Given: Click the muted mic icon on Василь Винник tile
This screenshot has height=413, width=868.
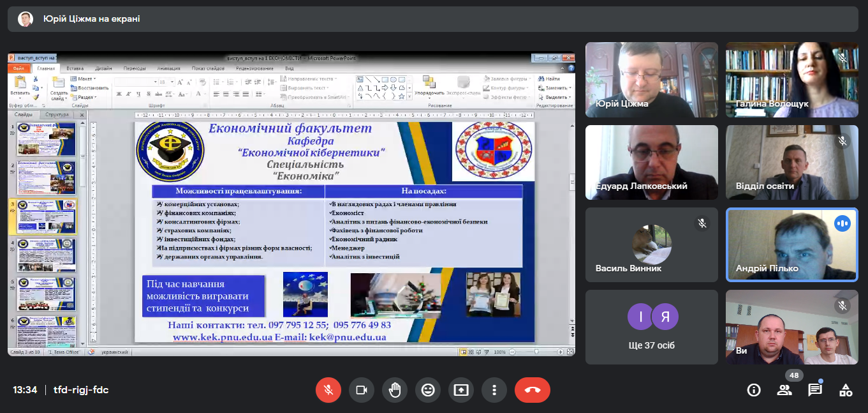Looking at the screenshot, I should pos(702,223).
